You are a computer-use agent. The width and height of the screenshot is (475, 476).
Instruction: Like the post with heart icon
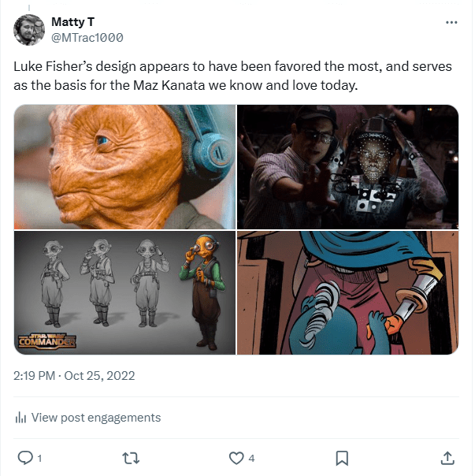pyautogui.click(x=236, y=457)
